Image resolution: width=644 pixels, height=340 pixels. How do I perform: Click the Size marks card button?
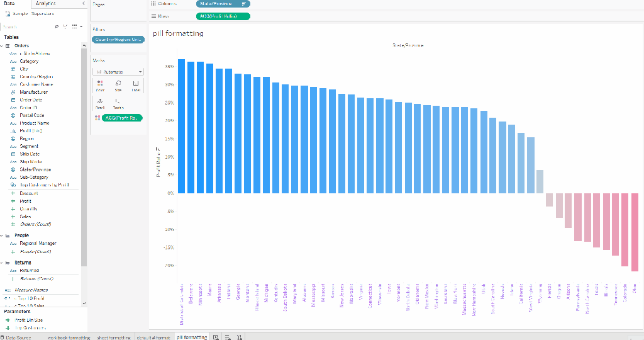click(x=118, y=86)
